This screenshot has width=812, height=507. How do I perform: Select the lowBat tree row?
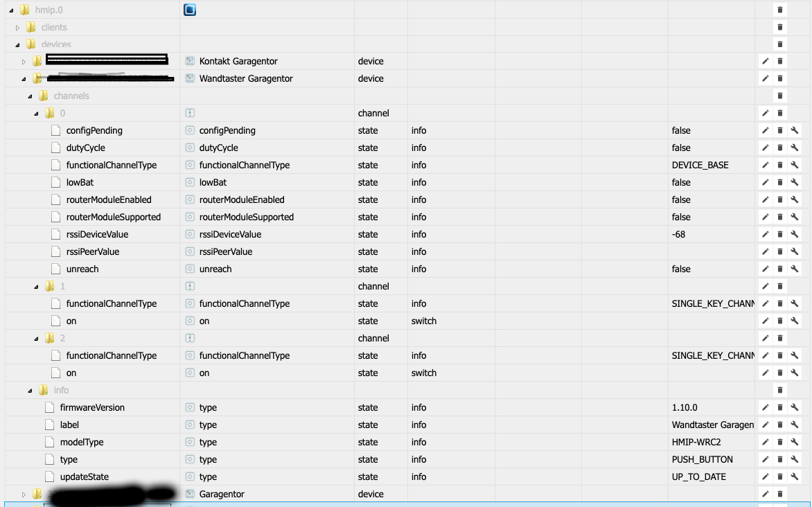(x=80, y=182)
